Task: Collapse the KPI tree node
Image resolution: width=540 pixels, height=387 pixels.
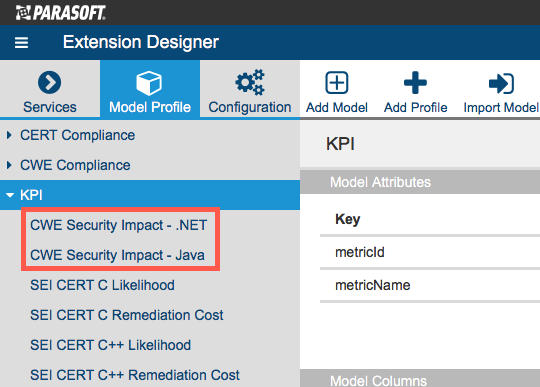Action: coord(10,195)
